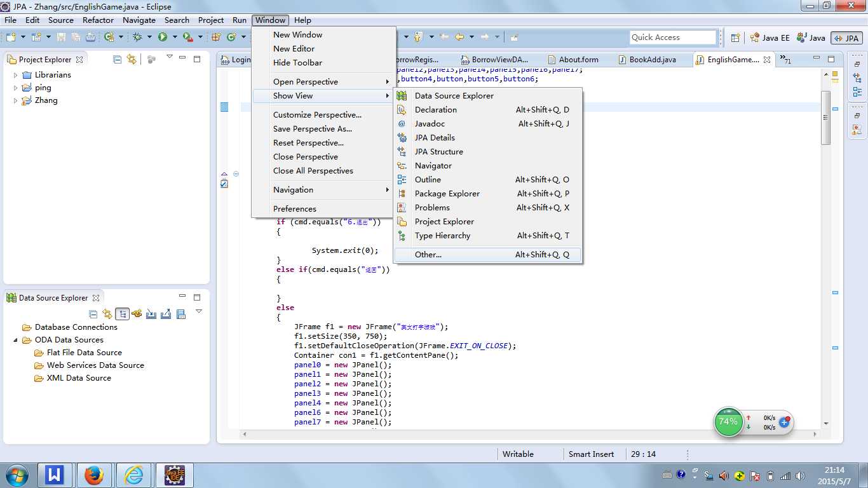Open the Help menu
Screen dimensions: 868x488
(x=302, y=20)
